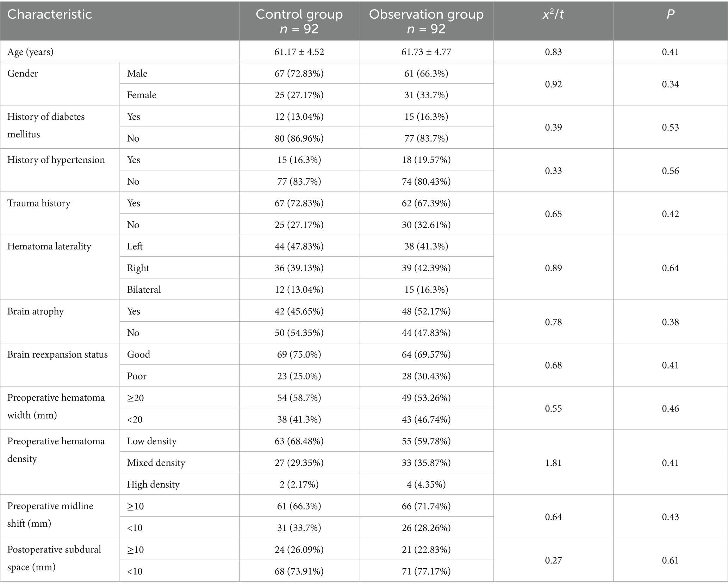Click the Poor brain reexpansion cell

coord(137,376)
